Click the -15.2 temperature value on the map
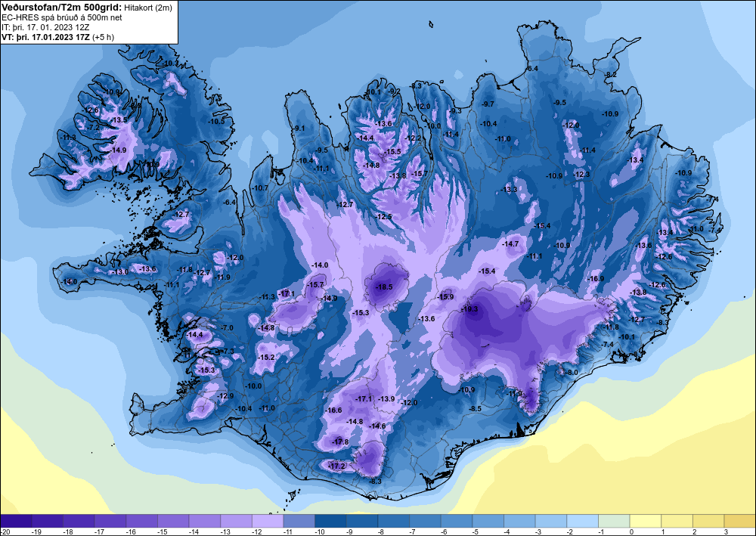The height and width of the screenshot is (536, 756). click(266, 357)
